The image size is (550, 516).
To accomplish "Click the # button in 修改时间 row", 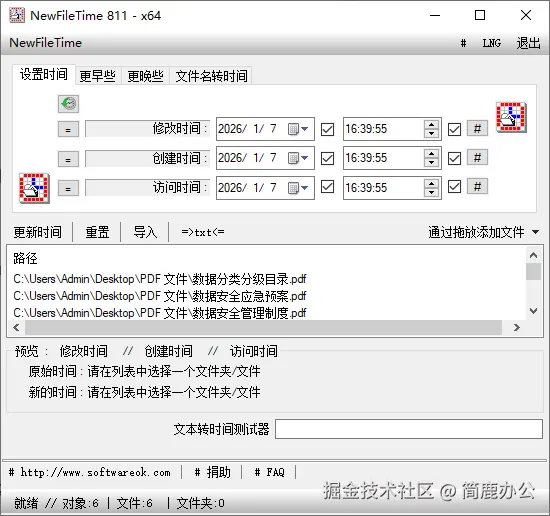I will [x=477, y=129].
